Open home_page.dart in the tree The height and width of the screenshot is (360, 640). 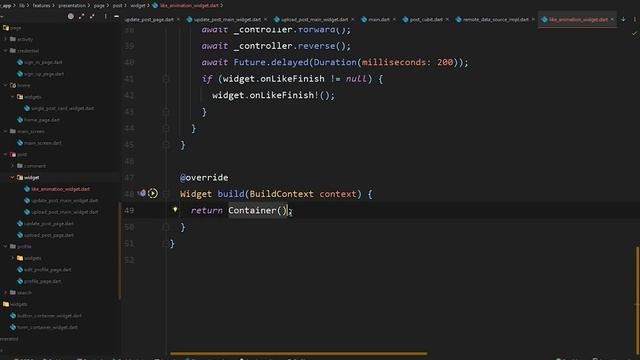tap(38, 120)
